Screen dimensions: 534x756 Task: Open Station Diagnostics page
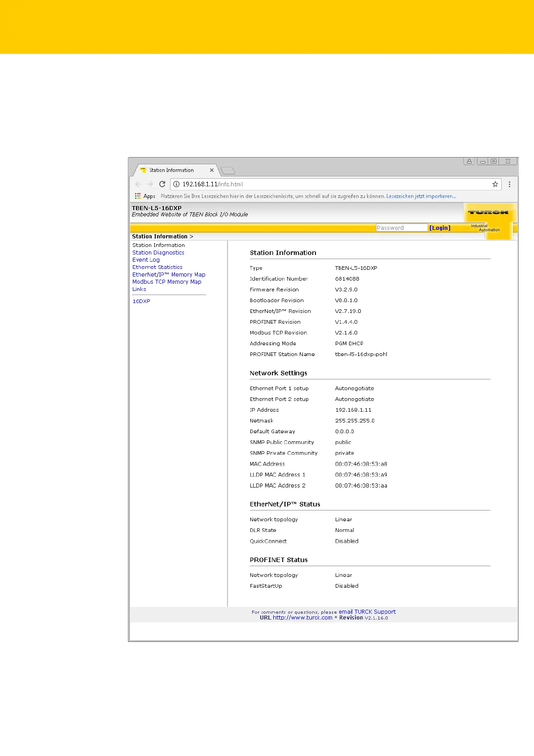pos(158,253)
